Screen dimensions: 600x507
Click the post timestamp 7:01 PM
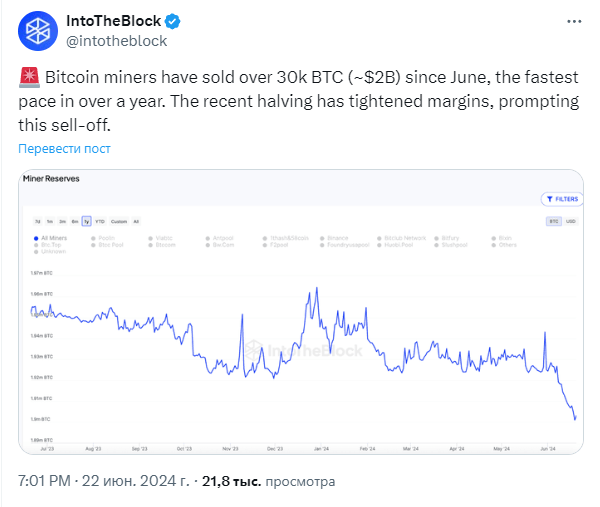[x=44, y=481]
